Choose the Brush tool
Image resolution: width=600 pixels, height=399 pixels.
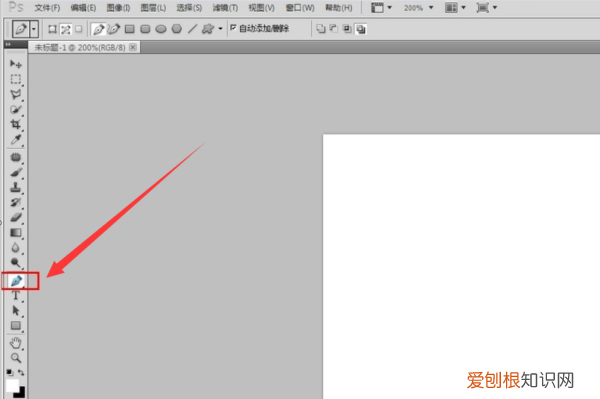tap(16, 172)
